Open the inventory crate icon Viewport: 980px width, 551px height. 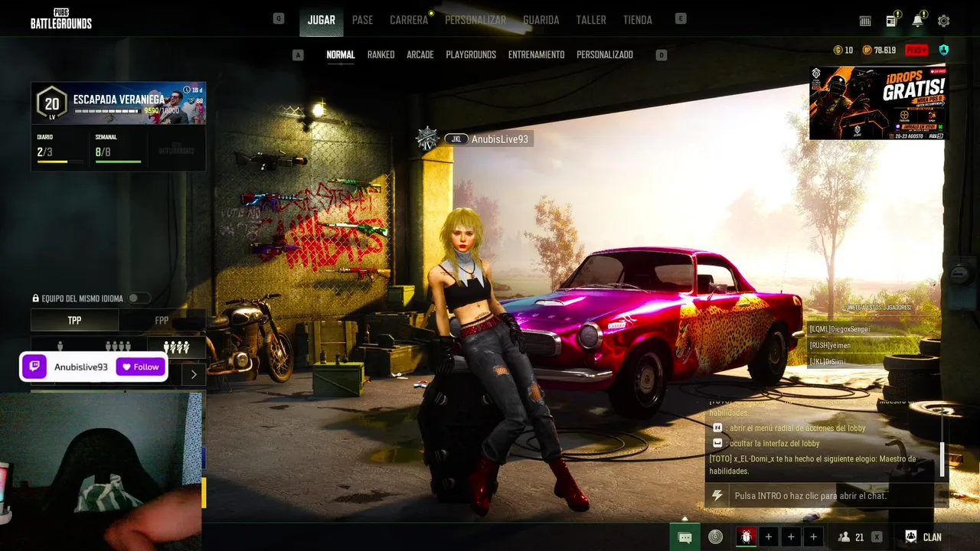tap(866, 21)
